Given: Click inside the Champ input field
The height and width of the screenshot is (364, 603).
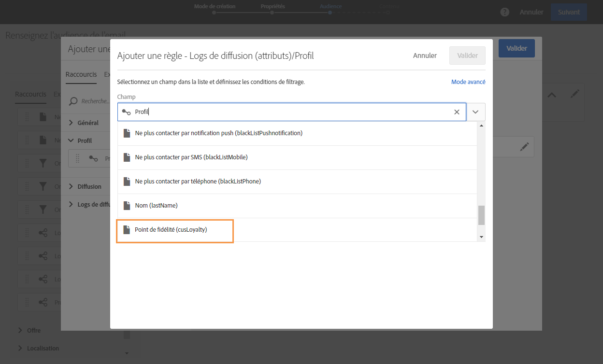Looking at the screenshot, I should pos(290,112).
